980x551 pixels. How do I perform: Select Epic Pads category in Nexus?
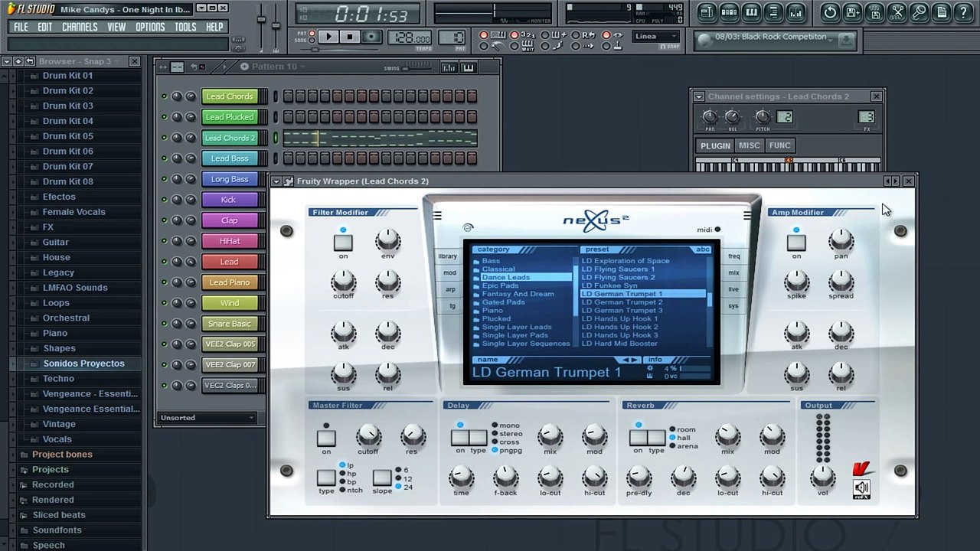click(500, 285)
